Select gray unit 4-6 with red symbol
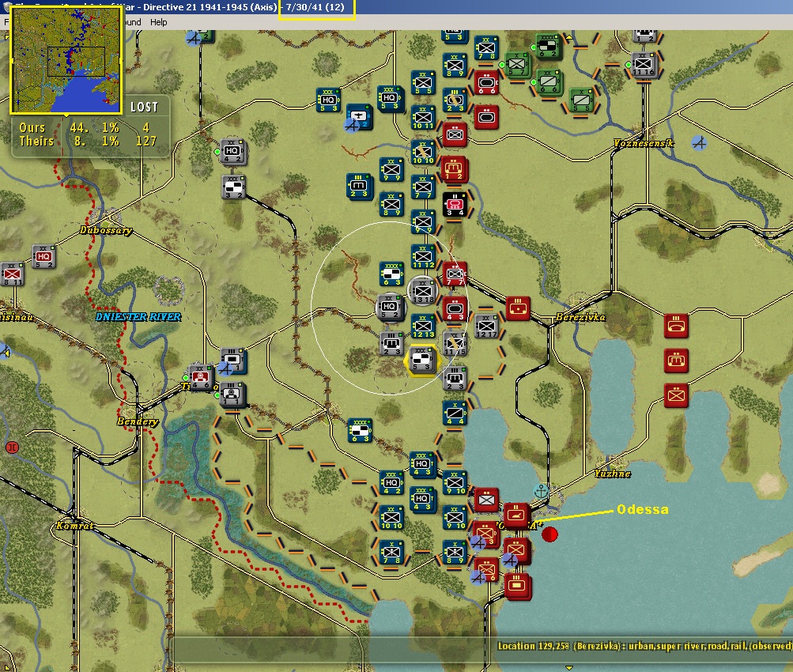 tap(201, 377)
